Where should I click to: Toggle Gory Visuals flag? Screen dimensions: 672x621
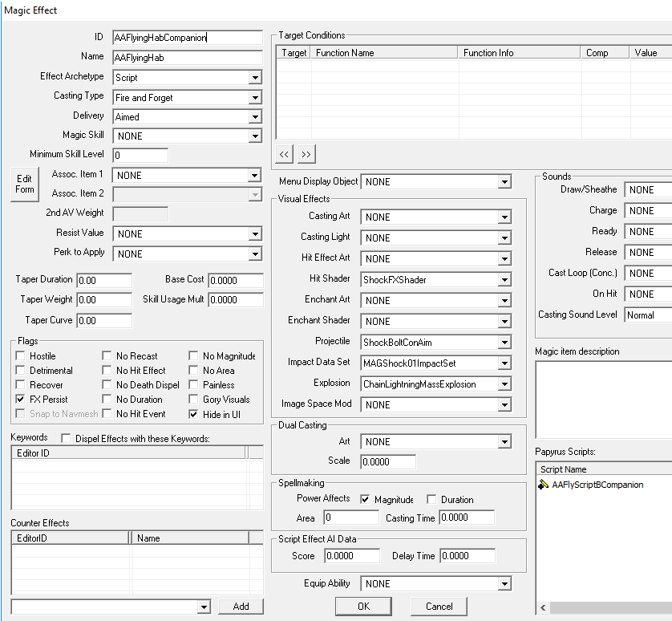pos(193,400)
